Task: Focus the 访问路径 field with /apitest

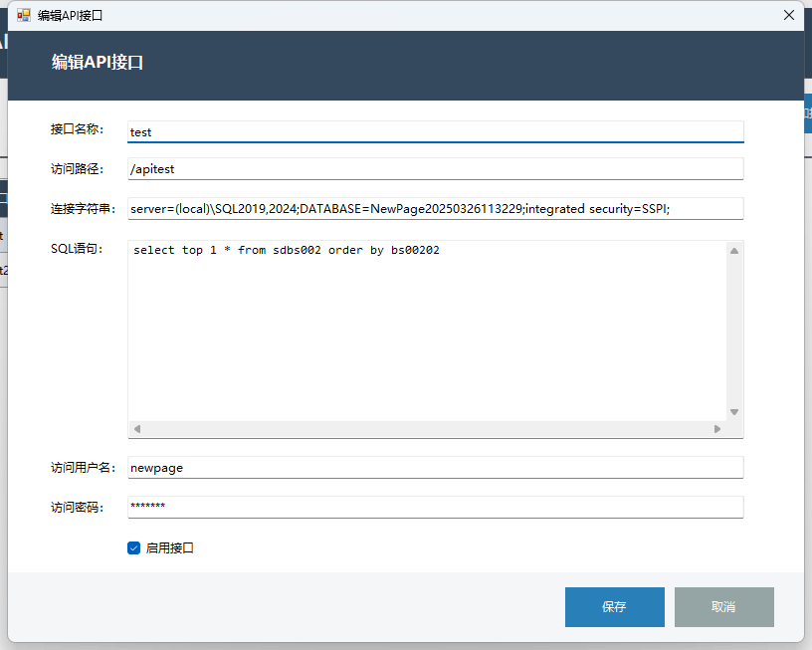Action: (435, 169)
